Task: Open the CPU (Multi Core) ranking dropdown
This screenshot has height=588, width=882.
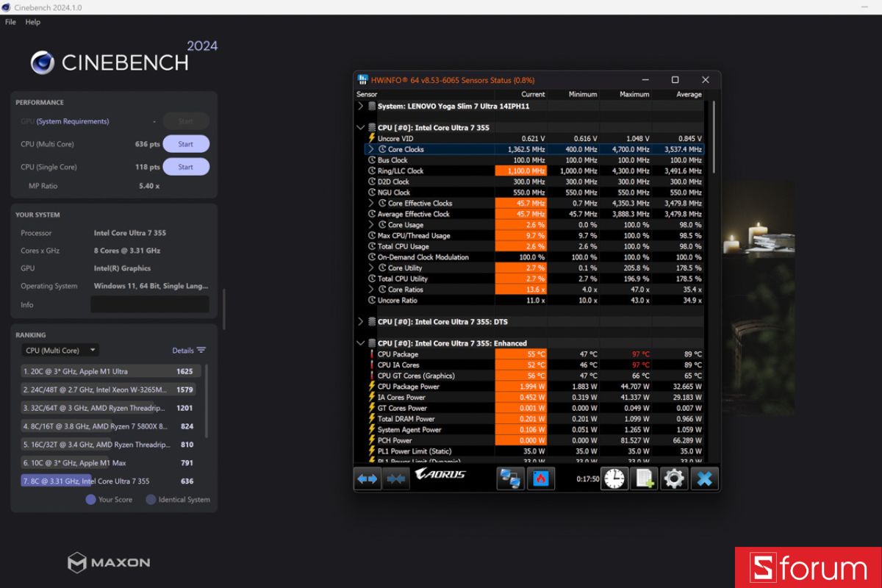Action: click(x=60, y=351)
